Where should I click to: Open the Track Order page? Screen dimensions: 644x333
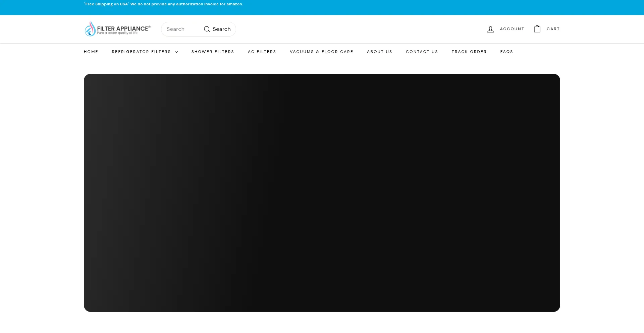click(x=469, y=52)
